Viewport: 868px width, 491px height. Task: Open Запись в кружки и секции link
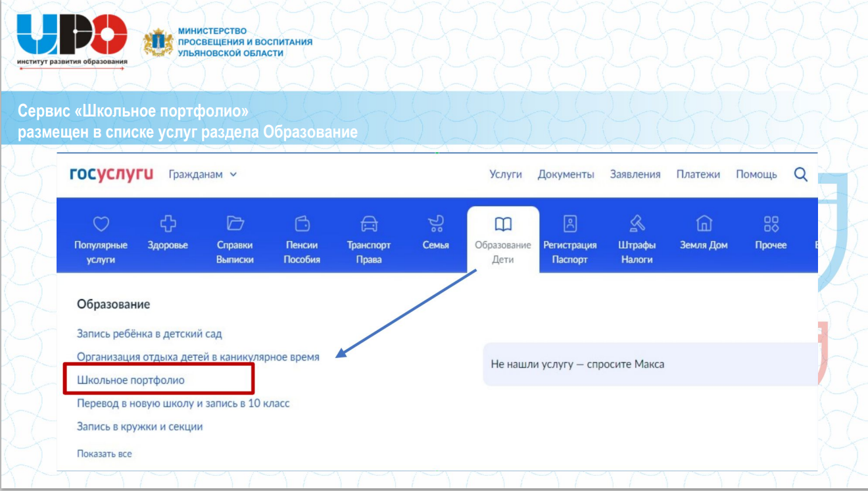coord(140,426)
